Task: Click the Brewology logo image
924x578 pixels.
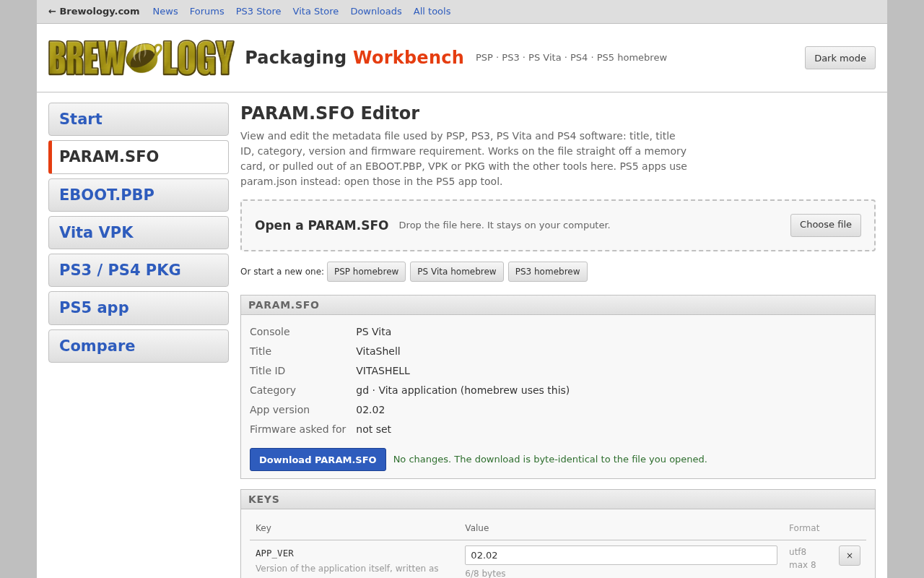Action: click(x=141, y=58)
